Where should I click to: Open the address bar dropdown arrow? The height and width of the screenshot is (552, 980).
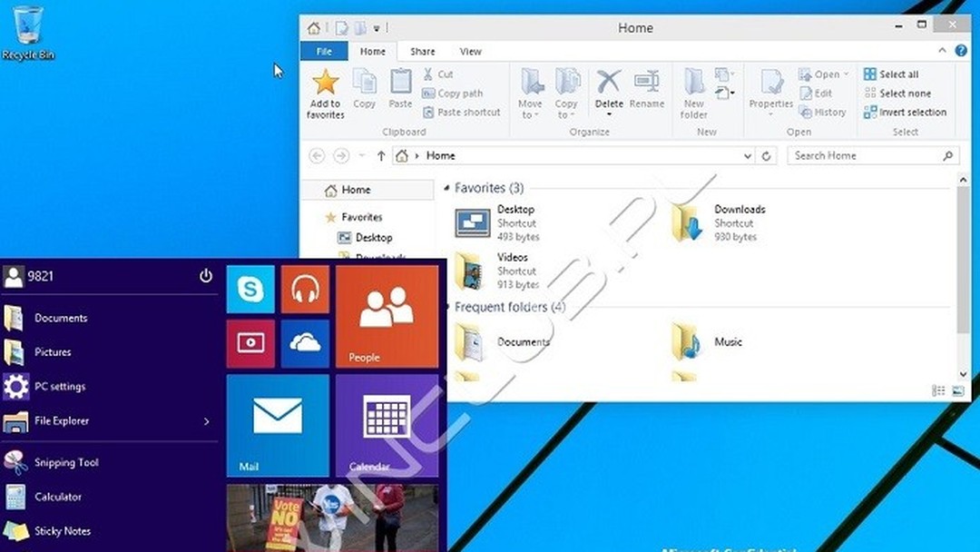click(747, 155)
